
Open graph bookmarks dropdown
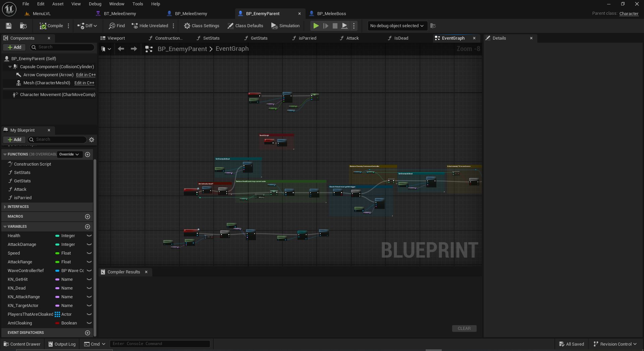pyautogui.click(x=106, y=49)
